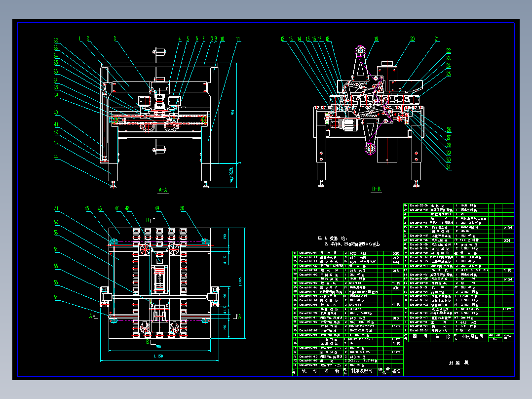Select part balloon number 36
The height and width of the screenshot is (399, 532).
[x=56, y=72]
